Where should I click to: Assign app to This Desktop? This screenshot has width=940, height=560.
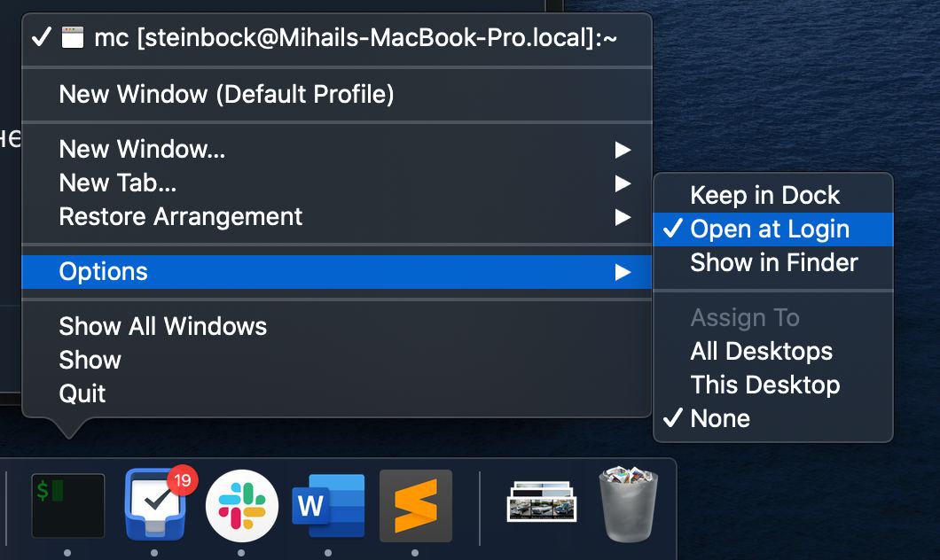point(772,385)
